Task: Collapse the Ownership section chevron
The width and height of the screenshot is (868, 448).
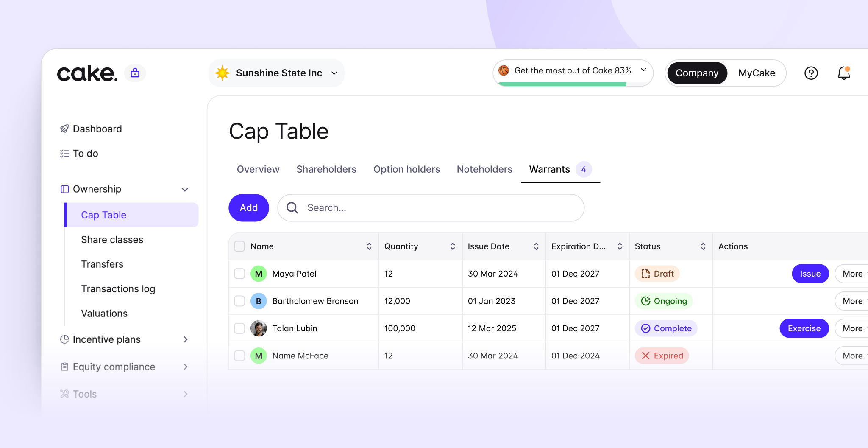Action: click(x=185, y=189)
